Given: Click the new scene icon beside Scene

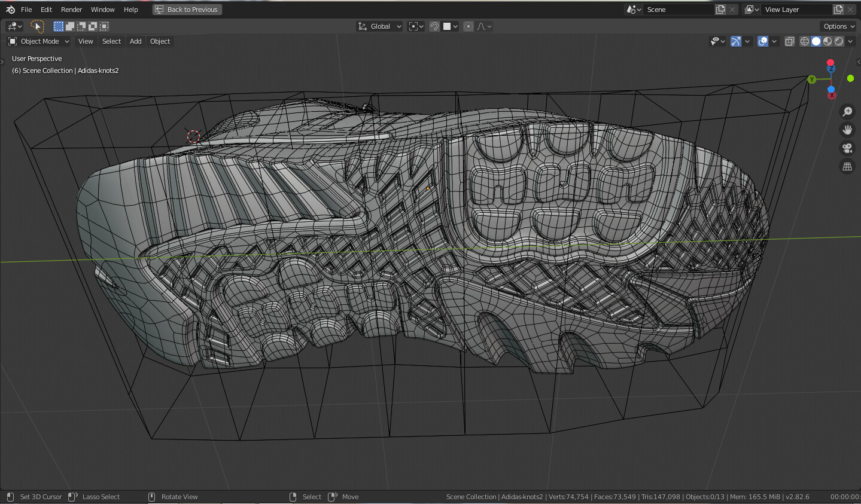Looking at the screenshot, I should (x=721, y=10).
